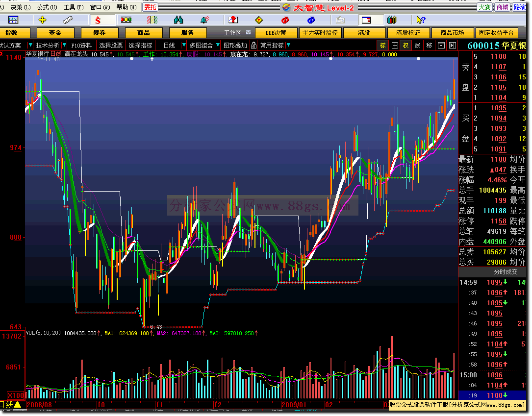Click the alarm bell alert icon

tap(205, 20)
